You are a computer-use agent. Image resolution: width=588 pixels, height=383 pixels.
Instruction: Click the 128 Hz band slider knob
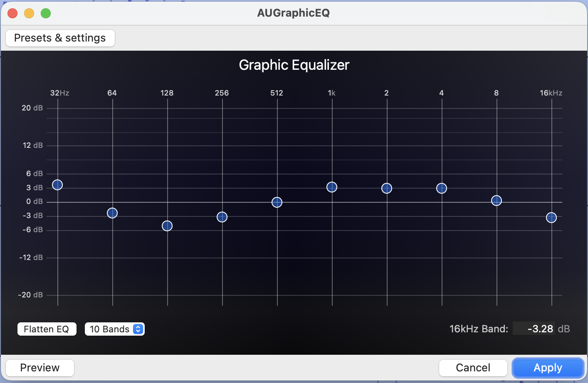click(x=167, y=226)
